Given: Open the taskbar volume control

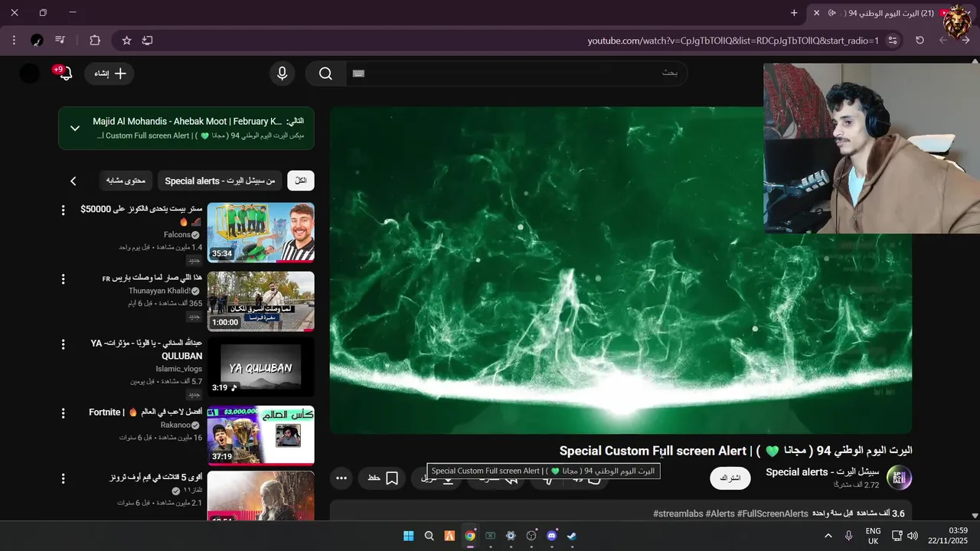Looking at the screenshot, I should coord(911,536).
